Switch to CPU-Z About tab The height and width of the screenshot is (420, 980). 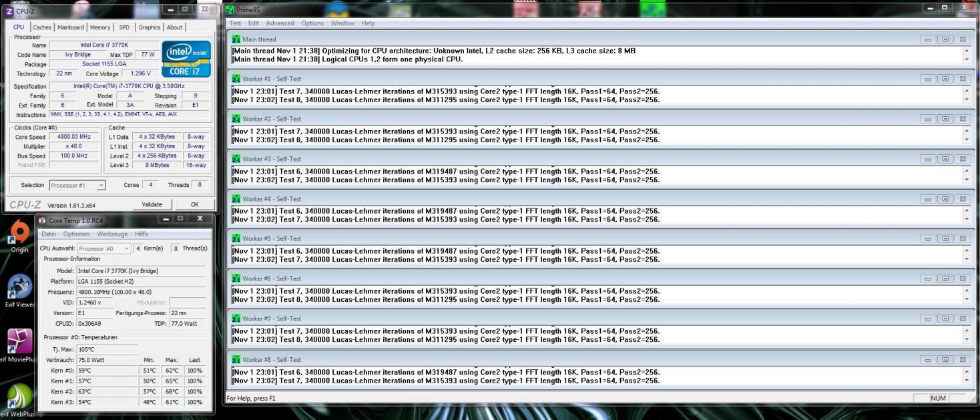click(x=175, y=27)
